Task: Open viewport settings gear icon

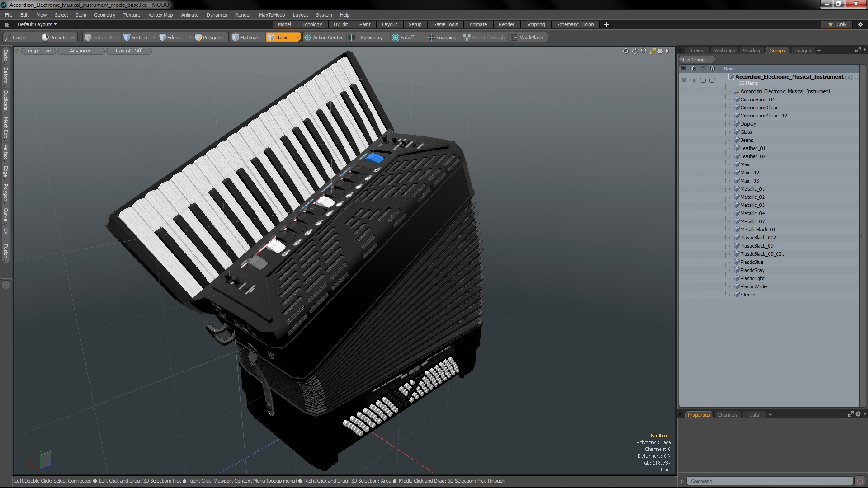Action: [660, 51]
